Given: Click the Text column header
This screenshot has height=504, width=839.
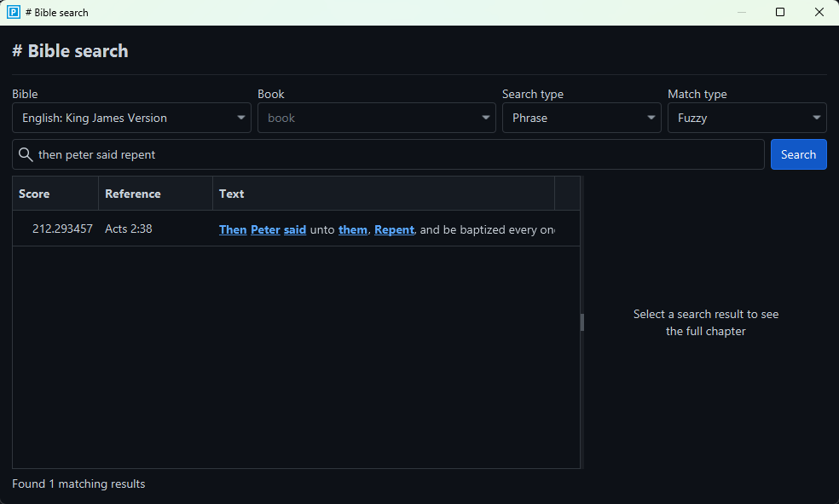Looking at the screenshot, I should coord(231,194).
